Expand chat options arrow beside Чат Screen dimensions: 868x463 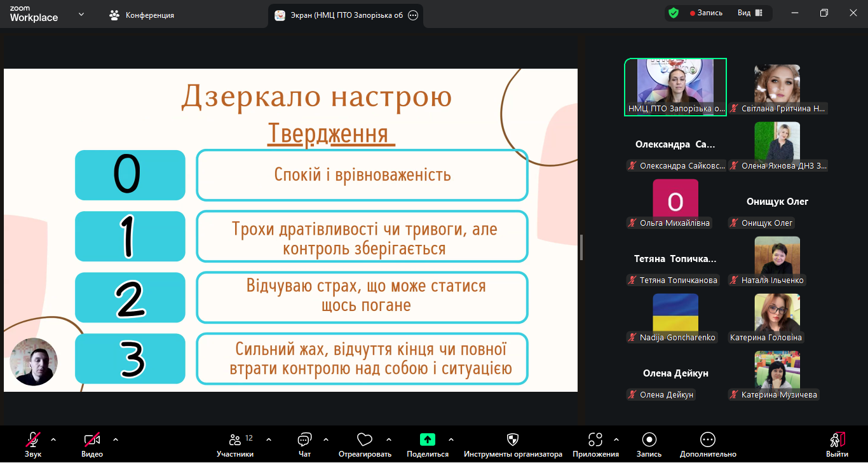pyautogui.click(x=326, y=439)
